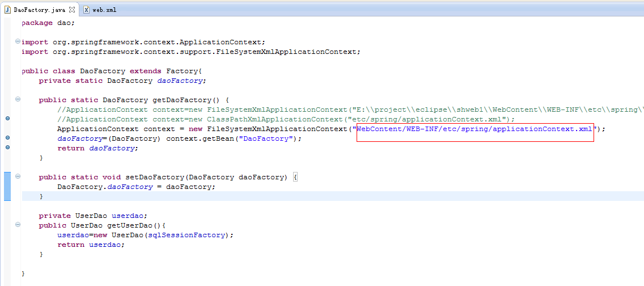Click the userdao field declaration
Screen dimensions: 644x286
coord(129,216)
